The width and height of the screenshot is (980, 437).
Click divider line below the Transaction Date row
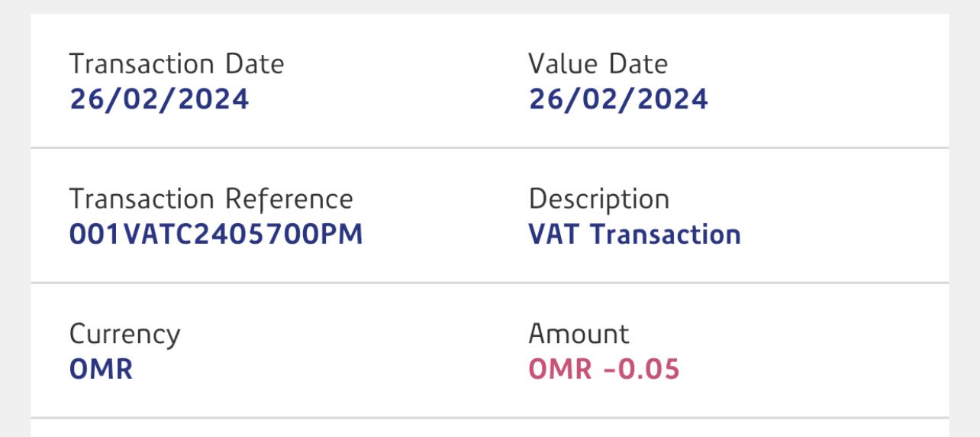pyautogui.click(x=489, y=147)
